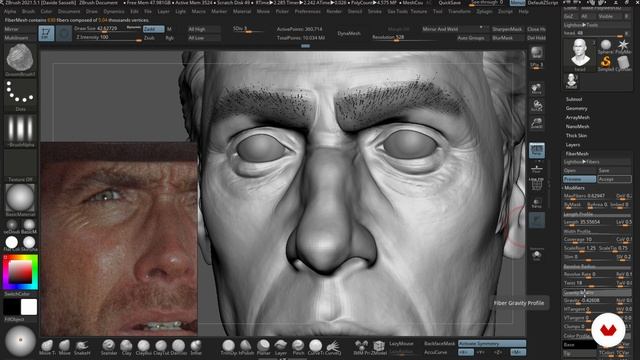The height and width of the screenshot is (360, 640).
Task: Toggle Perspective view on the right shelf
Action: 536,150
